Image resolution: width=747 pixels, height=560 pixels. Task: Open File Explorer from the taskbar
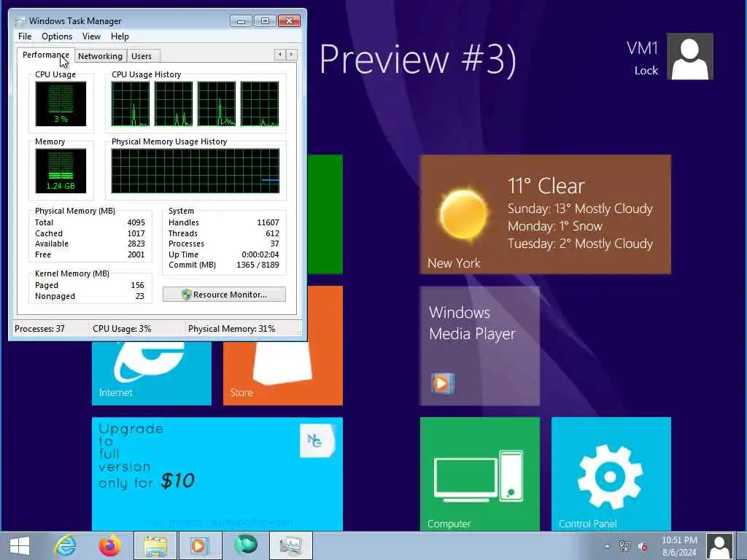click(155, 545)
